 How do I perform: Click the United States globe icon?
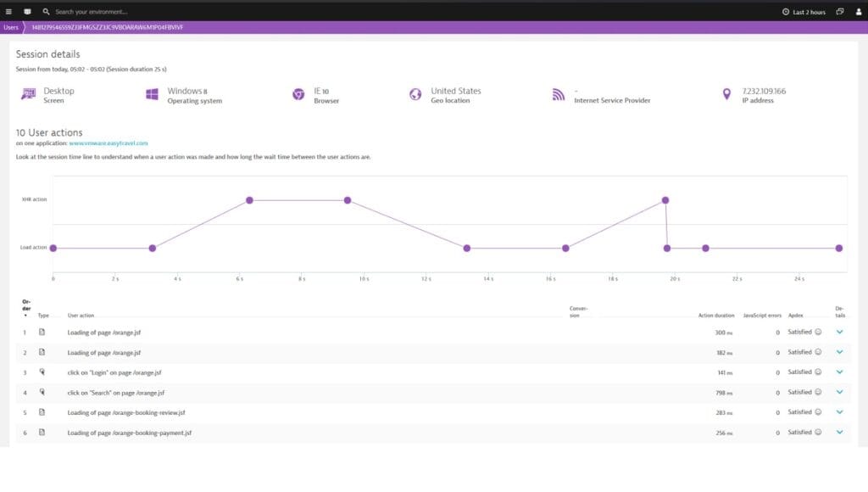click(x=415, y=95)
